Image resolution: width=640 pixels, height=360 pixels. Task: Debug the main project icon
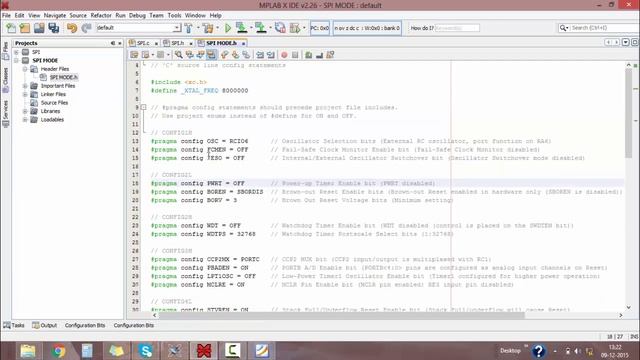click(295, 28)
